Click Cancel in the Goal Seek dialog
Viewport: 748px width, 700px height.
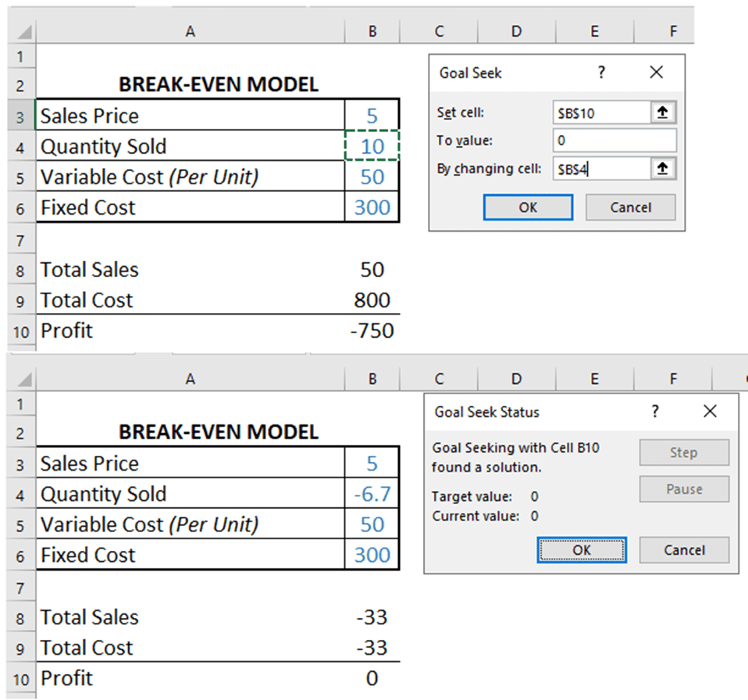pyautogui.click(x=631, y=208)
